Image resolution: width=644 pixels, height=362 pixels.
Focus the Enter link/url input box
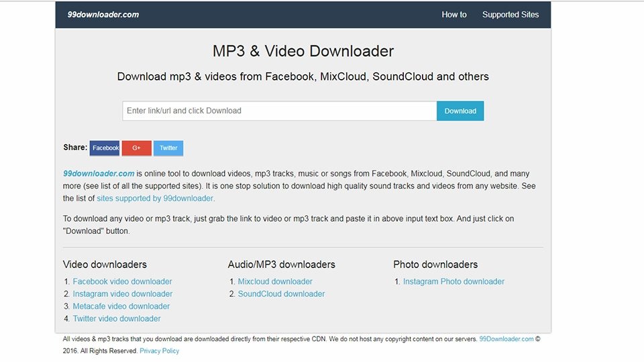click(x=279, y=111)
